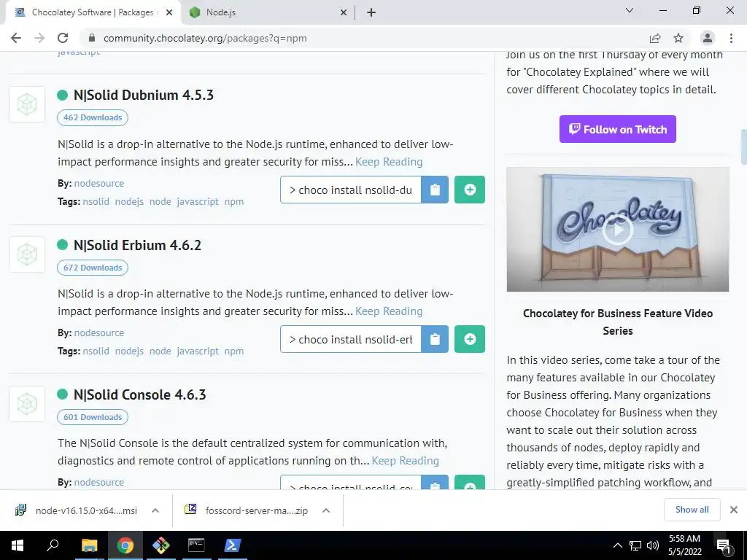The width and height of the screenshot is (747, 560).
Task: Open nodesource author link under N|Solid Console
Action: click(x=99, y=483)
